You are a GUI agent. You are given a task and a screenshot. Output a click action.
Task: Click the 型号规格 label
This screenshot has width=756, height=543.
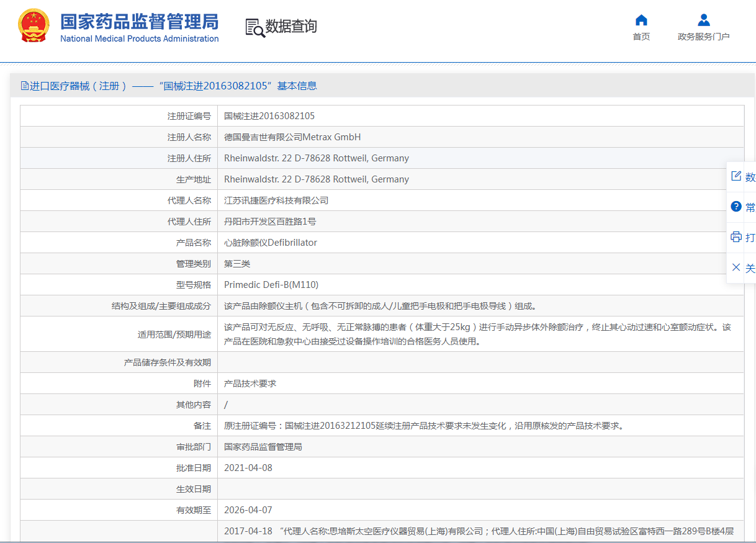coord(194,285)
